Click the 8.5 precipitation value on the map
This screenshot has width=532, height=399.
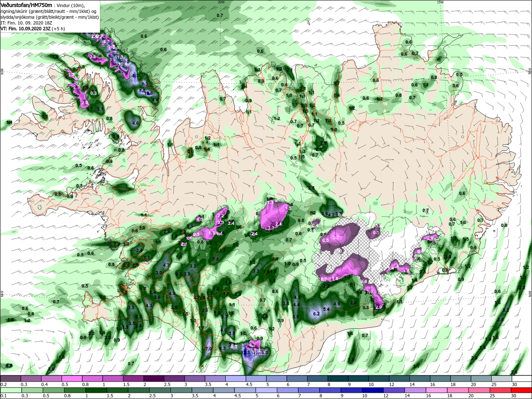[x=234, y=346]
